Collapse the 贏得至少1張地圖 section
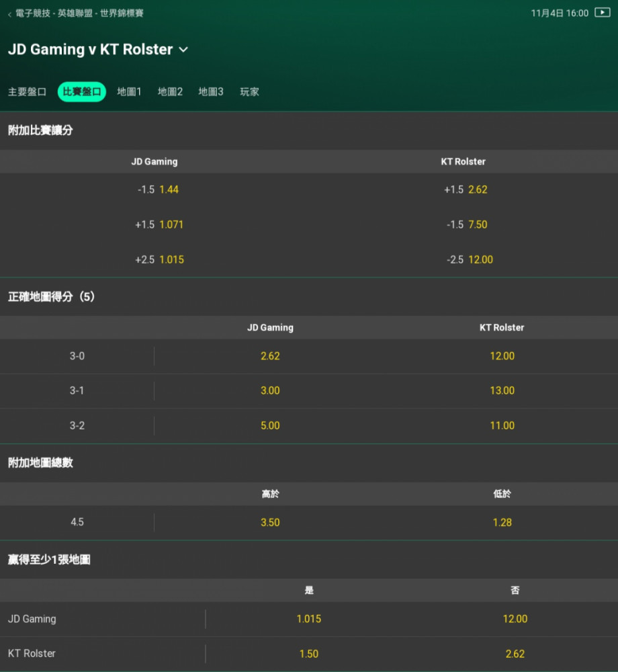Screen dimensions: 618x672 [309, 560]
